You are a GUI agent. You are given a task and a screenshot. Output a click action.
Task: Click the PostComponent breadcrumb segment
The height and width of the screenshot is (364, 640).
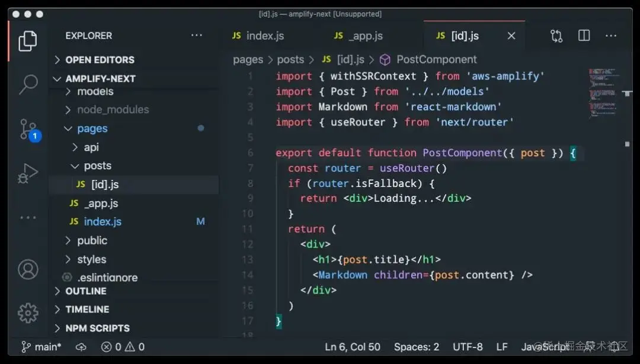point(436,60)
